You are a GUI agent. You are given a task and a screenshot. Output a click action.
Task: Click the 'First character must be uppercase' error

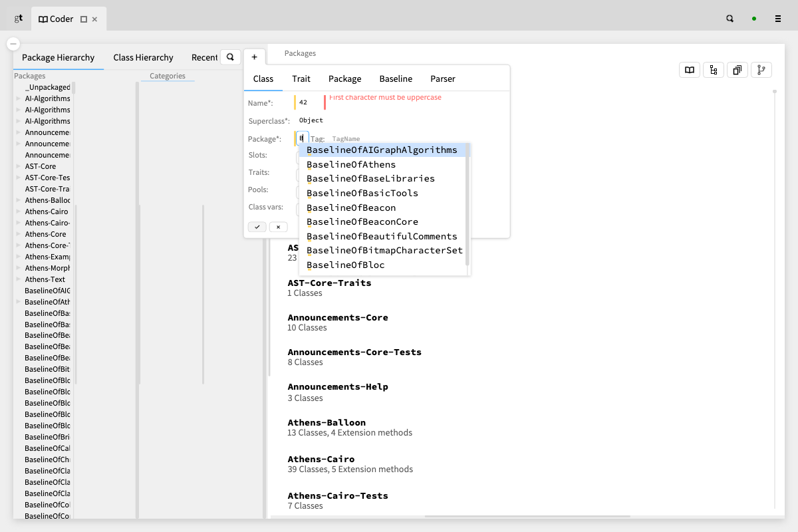point(385,98)
